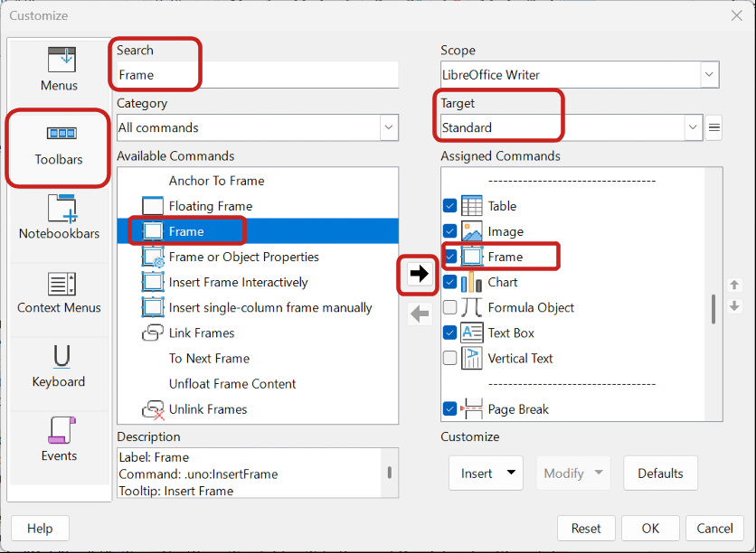The width and height of the screenshot is (756, 553).
Task: Toggle the Text Box checkbox
Action: coord(449,333)
